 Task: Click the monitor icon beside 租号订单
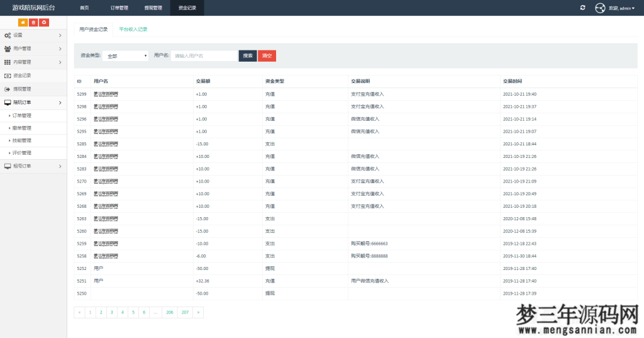click(x=8, y=166)
